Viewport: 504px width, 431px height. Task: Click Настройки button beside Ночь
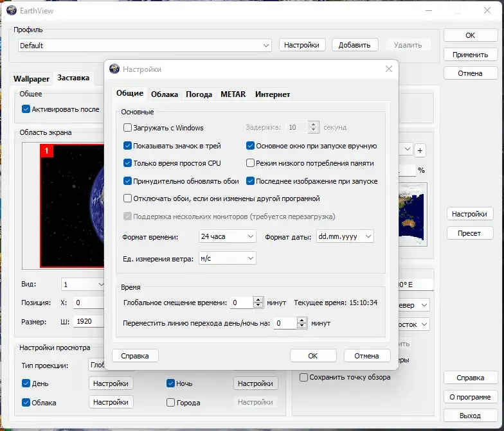click(256, 383)
